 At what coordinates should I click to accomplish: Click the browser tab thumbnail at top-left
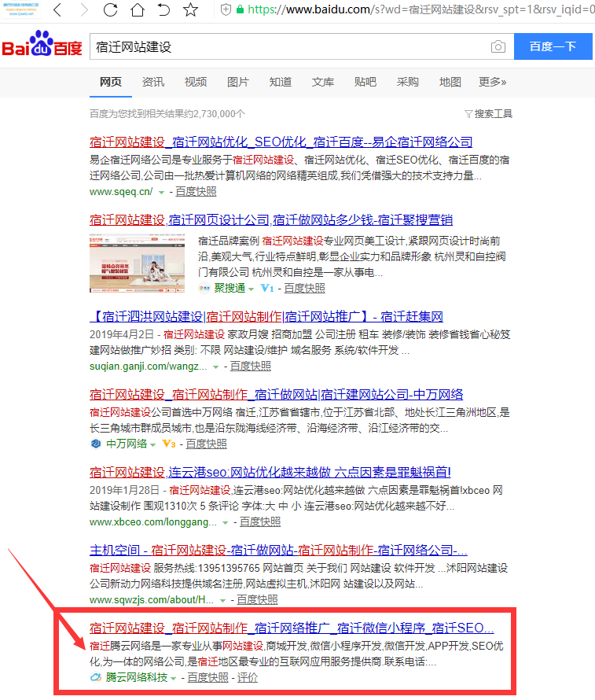(20, 9)
